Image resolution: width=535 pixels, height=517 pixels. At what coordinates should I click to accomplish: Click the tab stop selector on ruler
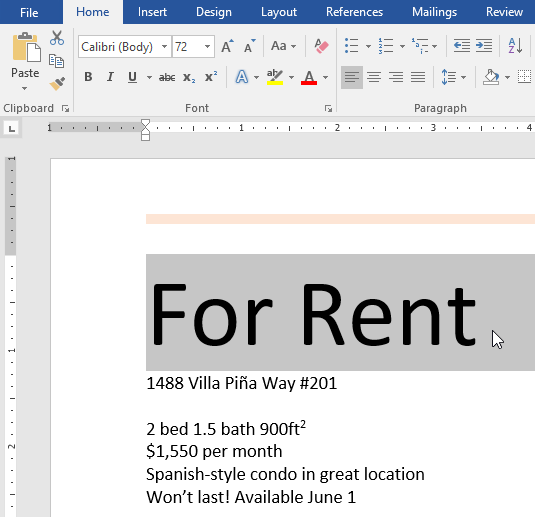coord(12,129)
